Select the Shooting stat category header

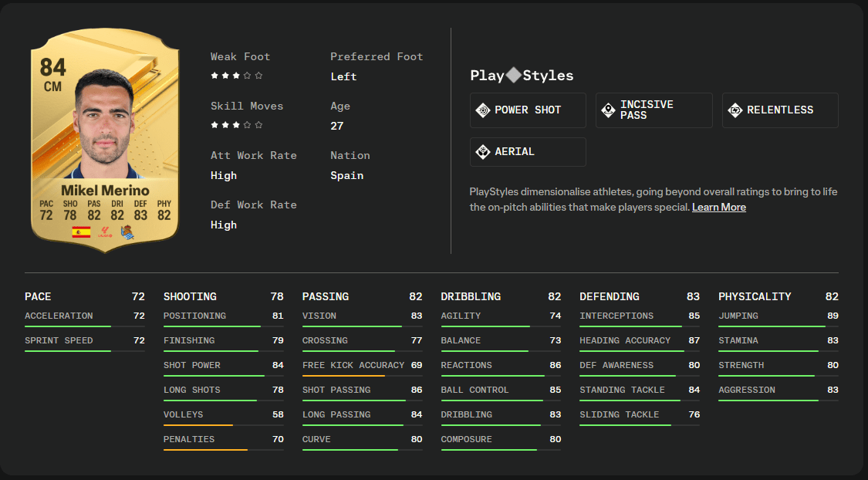(190, 296)
